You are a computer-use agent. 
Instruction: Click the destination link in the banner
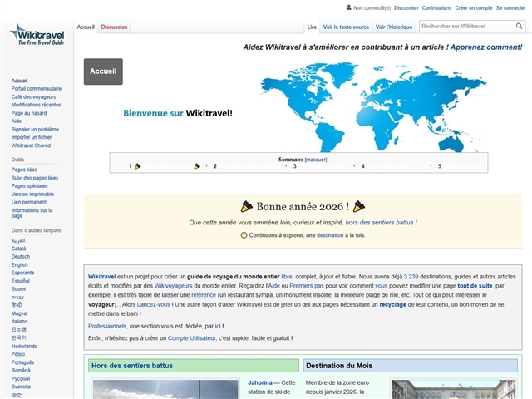pos(330,235)
